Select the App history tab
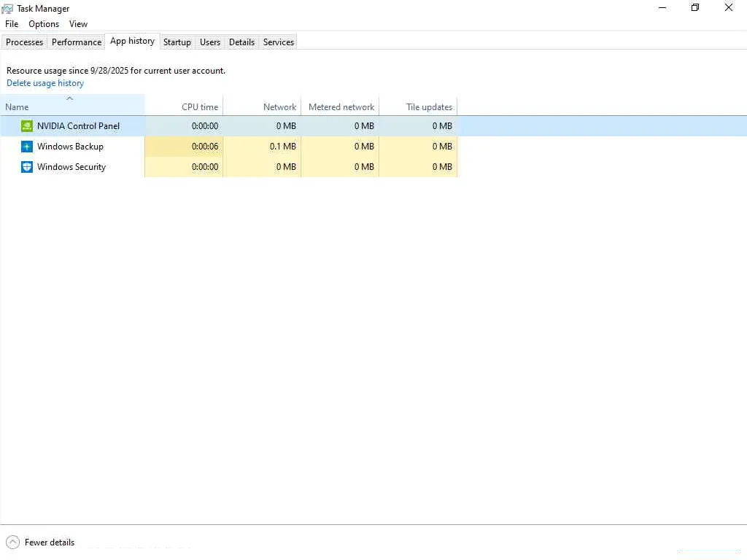The height and width of the screenshot is (560, 747). [133, 41]
